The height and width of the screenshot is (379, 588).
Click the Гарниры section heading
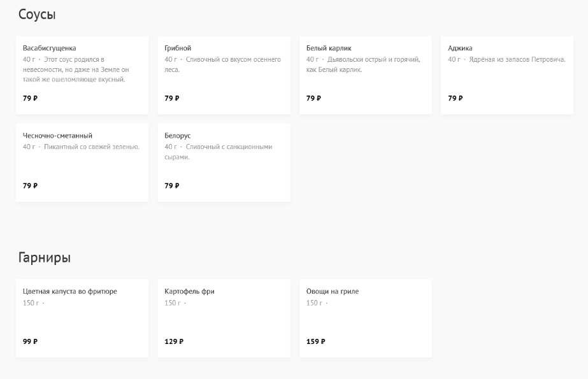coord(45,258)
